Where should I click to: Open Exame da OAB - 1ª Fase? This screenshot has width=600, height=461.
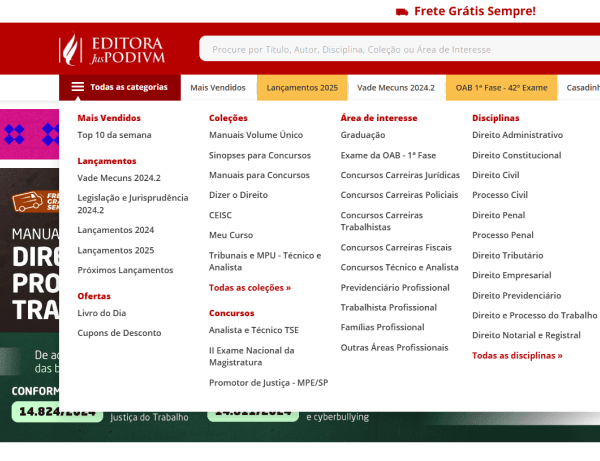388,155
